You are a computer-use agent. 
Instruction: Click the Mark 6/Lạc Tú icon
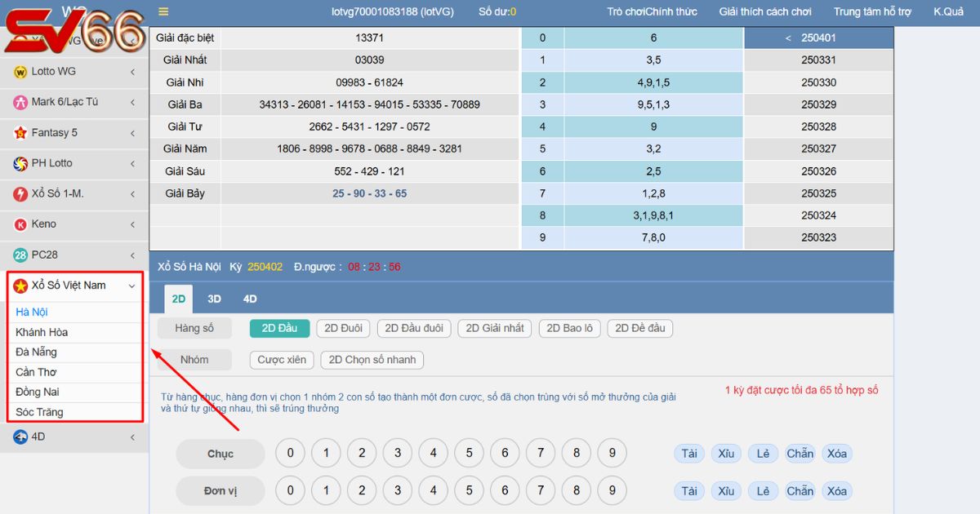coord(20,103)
